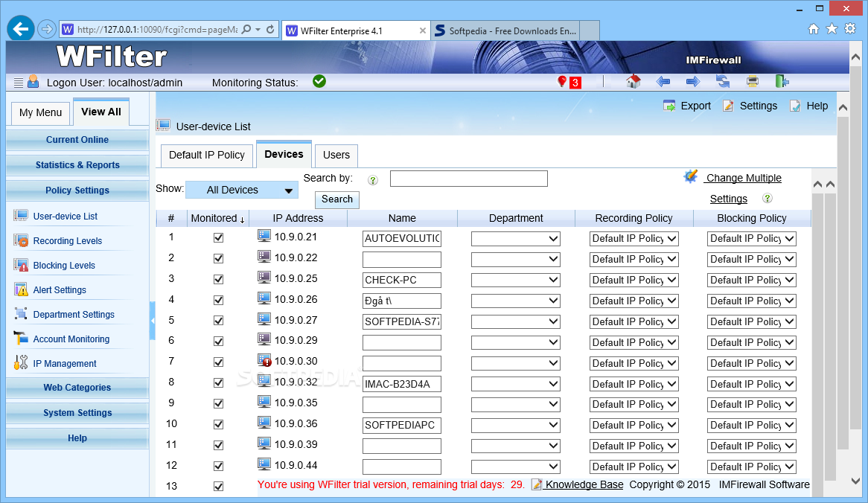Switch to the Users tab
This screenshot has height=503, width=868.
tap(336, 156)
